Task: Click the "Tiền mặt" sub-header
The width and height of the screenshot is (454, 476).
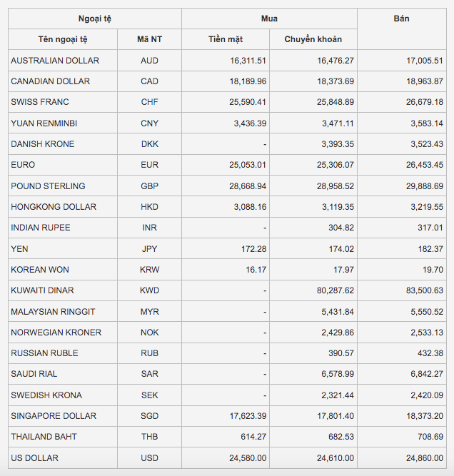Action: click(226, 39)
